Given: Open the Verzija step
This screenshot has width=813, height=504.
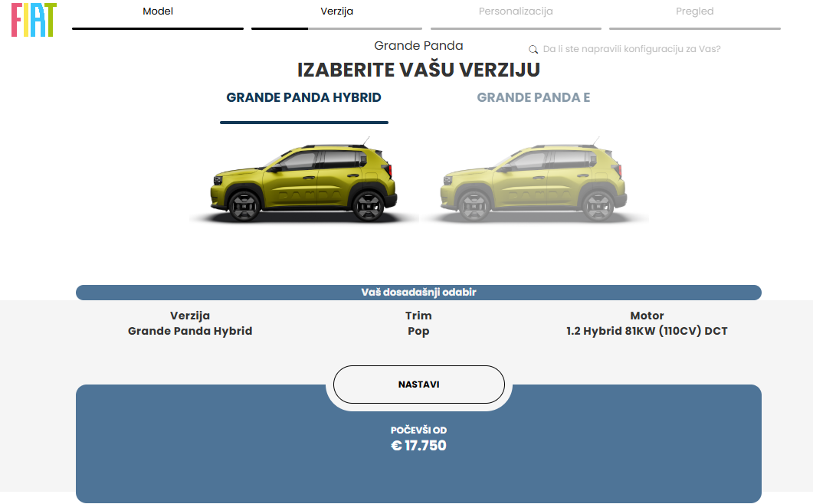Looking at the screenshot, I should [x=336, y=11].
